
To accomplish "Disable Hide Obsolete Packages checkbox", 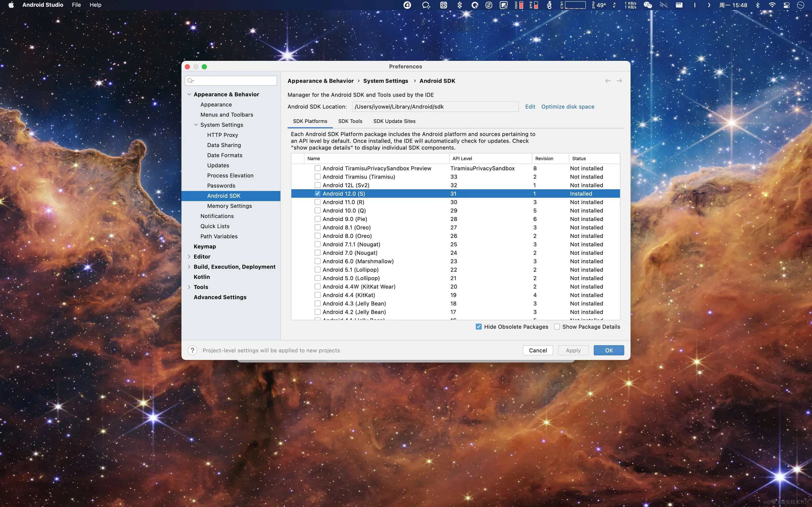I will [479, 327].
